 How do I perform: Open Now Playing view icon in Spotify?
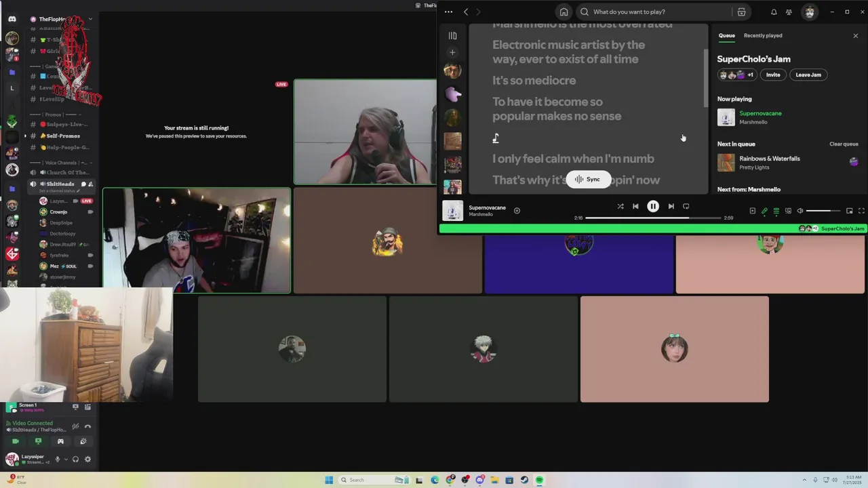pyautogui.click(x=752, y=211)
